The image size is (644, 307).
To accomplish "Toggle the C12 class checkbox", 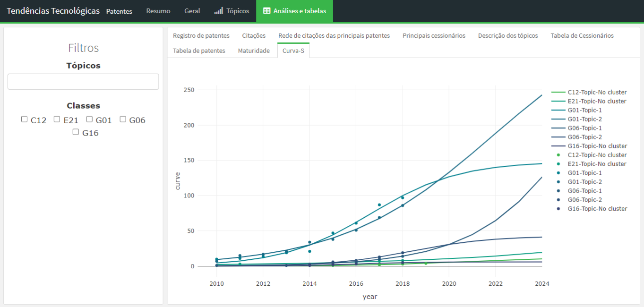I will pos(25,119).
